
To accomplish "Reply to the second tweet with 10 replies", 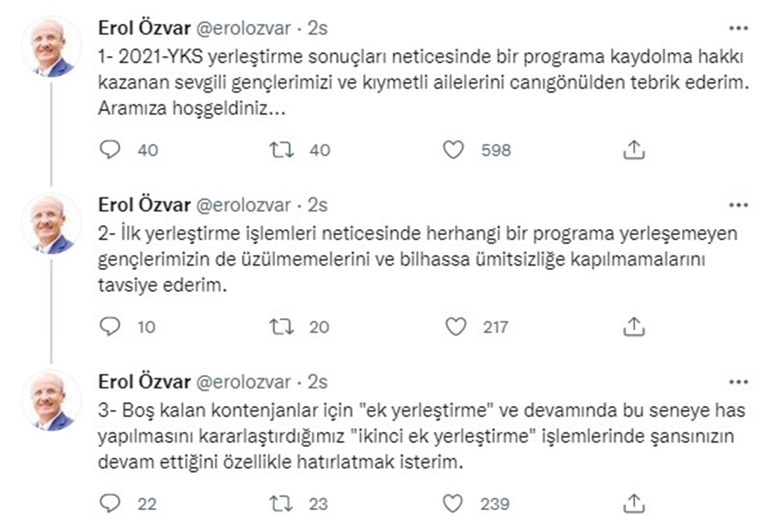I will click(111, 327).
